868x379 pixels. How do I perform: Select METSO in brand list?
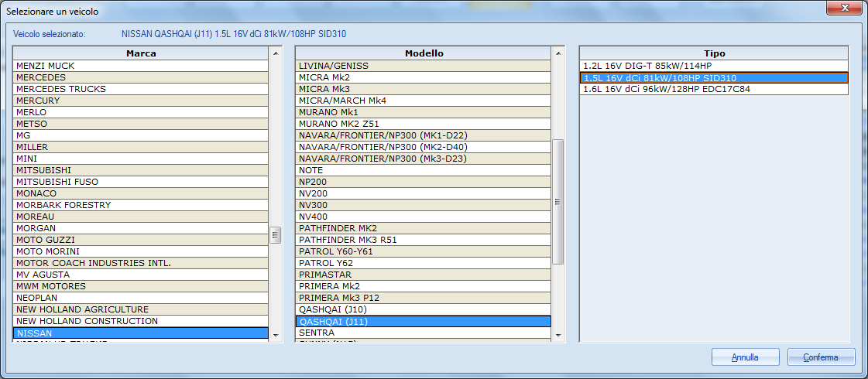point(141,124)
